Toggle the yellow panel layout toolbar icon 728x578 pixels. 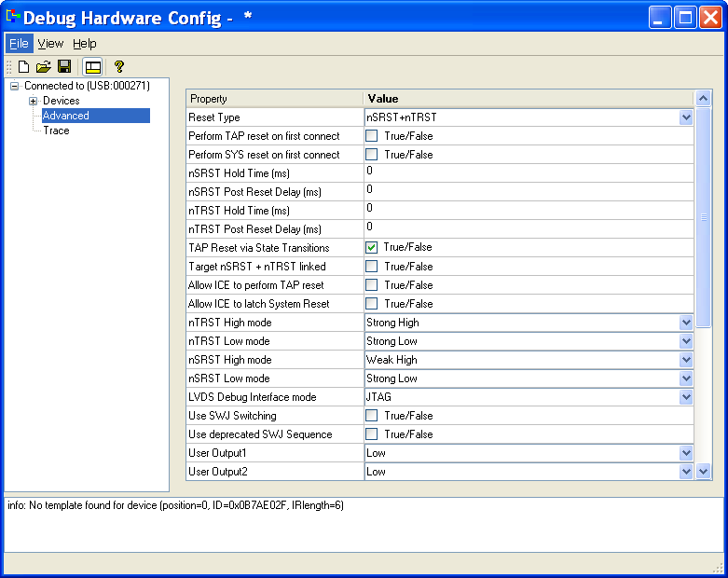[x=92, y=67]
